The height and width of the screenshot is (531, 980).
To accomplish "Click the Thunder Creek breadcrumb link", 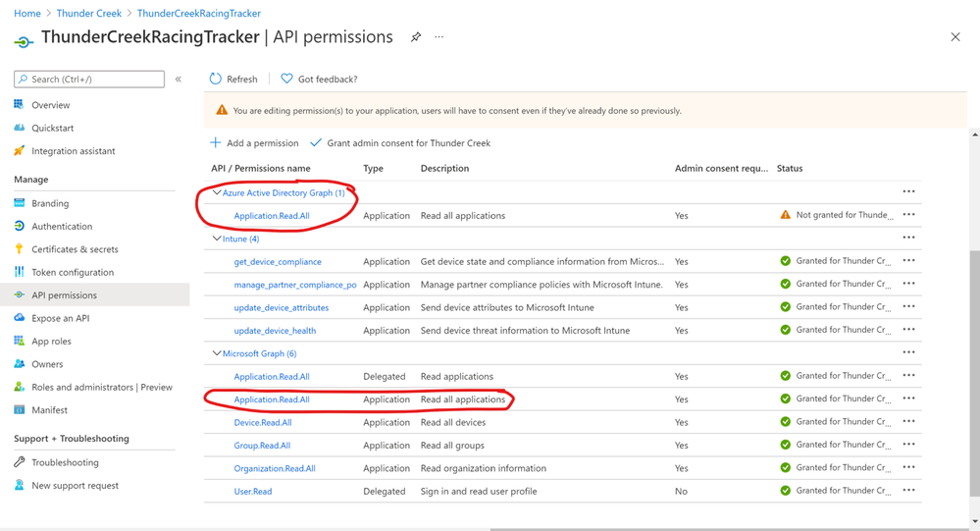I will click(89, 14).
